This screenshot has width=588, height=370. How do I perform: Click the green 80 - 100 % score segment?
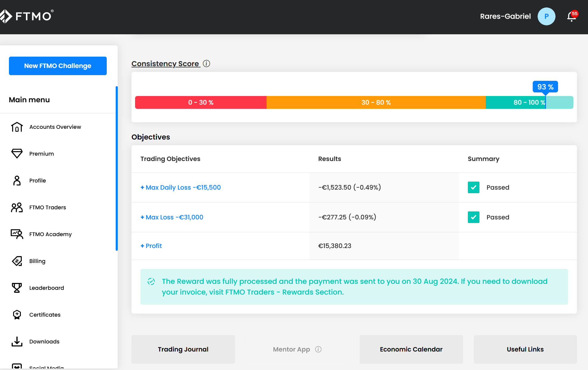click(x=529, y=102)
